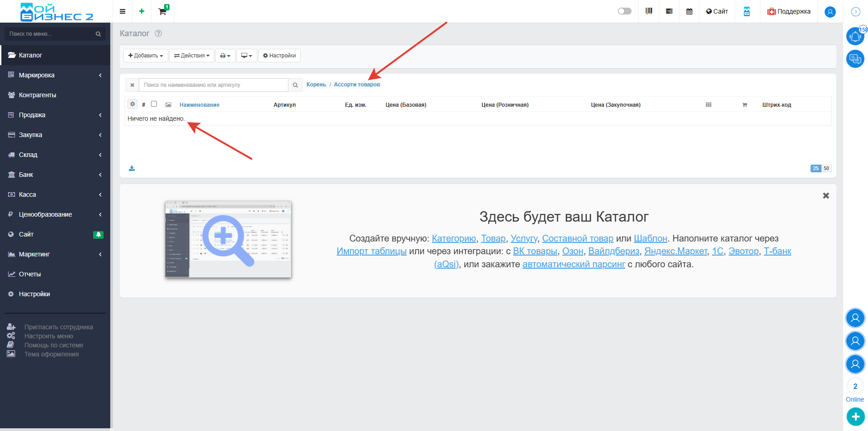The height and width of the screenshot is (431, 868).
Task: Select 50 items per page
Action: (x=826, y=168)
